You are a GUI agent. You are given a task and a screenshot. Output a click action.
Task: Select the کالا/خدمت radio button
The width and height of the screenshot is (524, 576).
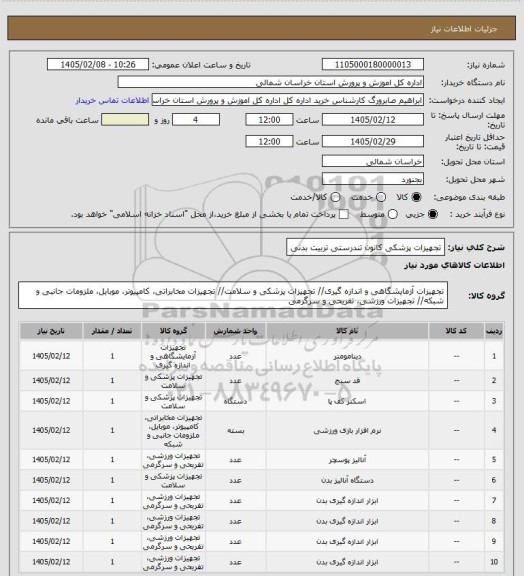click(335, 197)
